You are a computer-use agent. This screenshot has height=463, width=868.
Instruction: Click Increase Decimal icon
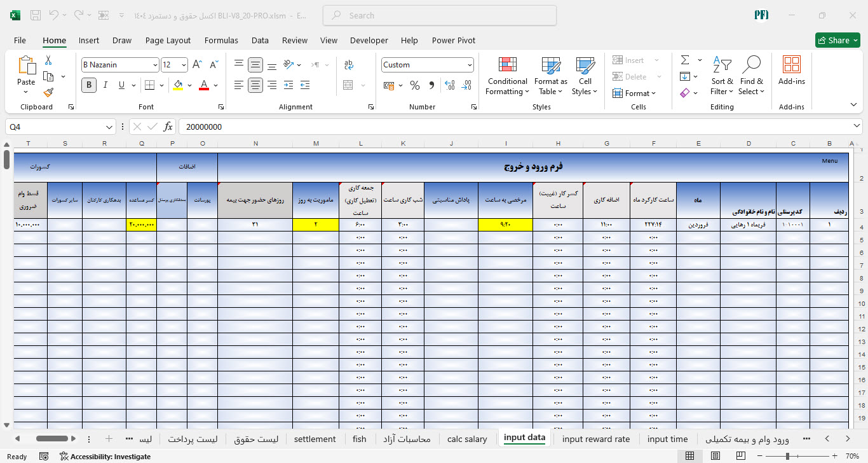coord(450,85)
